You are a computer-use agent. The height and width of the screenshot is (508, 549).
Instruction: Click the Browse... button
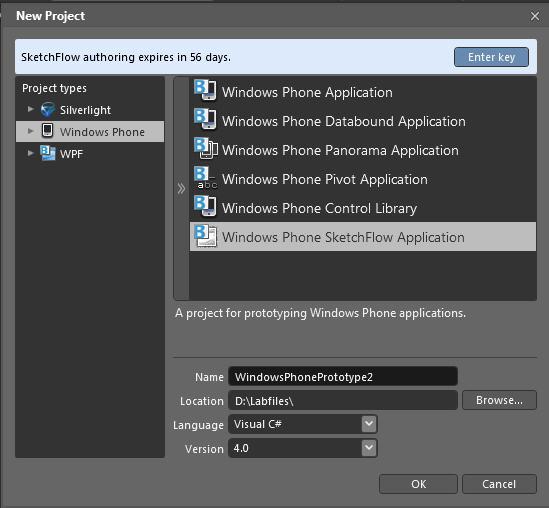(499, 400)
